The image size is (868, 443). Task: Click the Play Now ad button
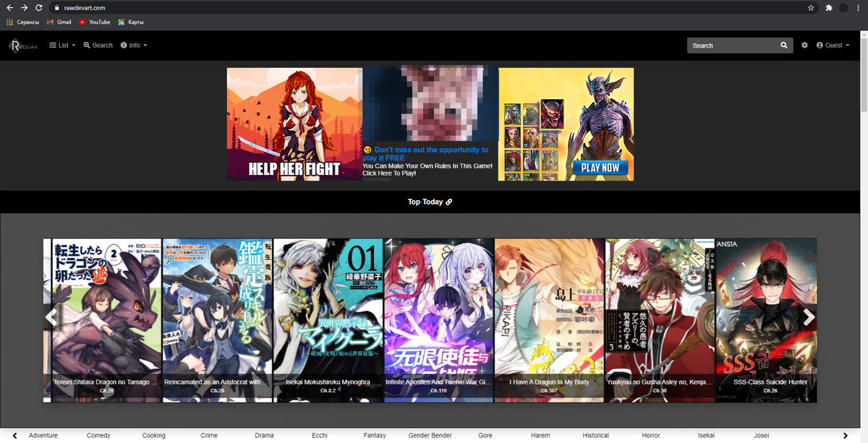coord(600,168)
